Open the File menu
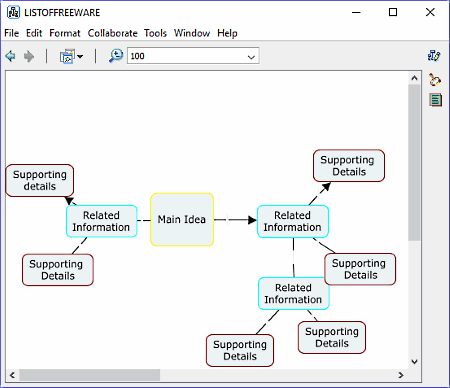Screen dimensions: 450x388 12,33
